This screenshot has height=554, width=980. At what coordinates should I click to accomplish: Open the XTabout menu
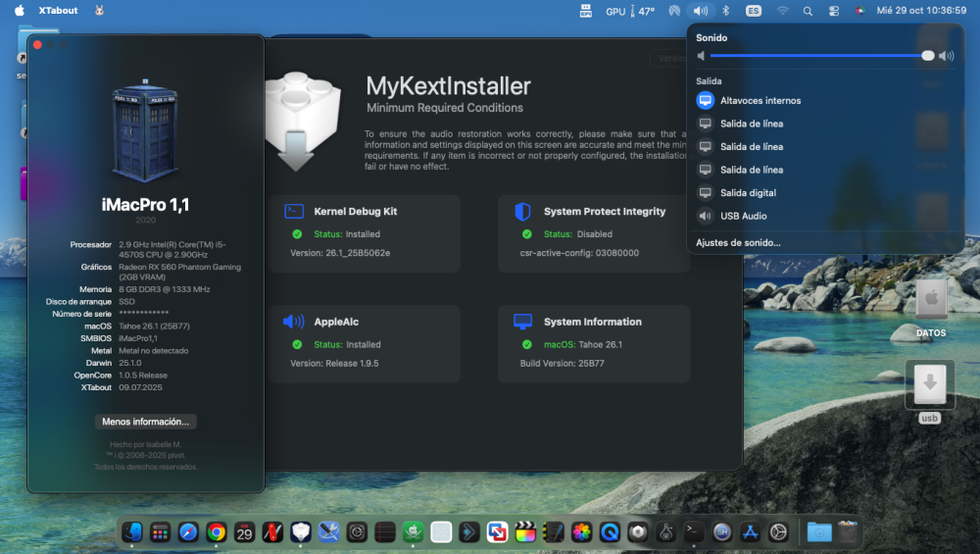point(58,11)
